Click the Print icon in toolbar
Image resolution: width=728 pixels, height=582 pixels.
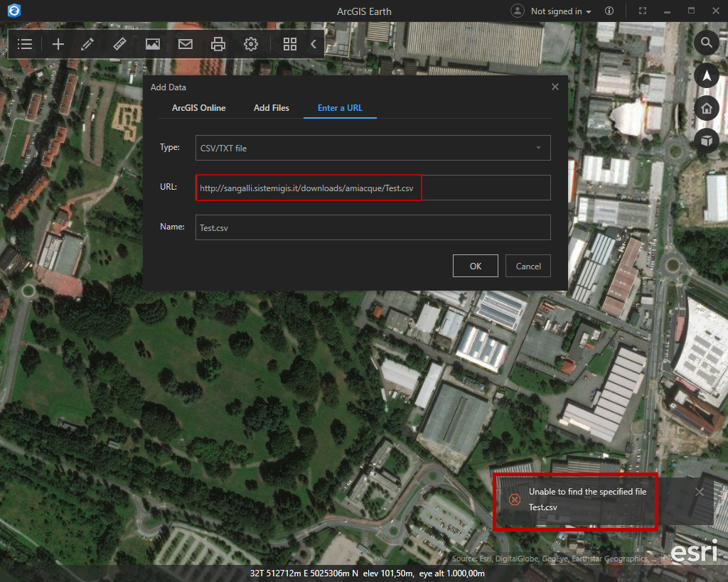coord(218,44)
